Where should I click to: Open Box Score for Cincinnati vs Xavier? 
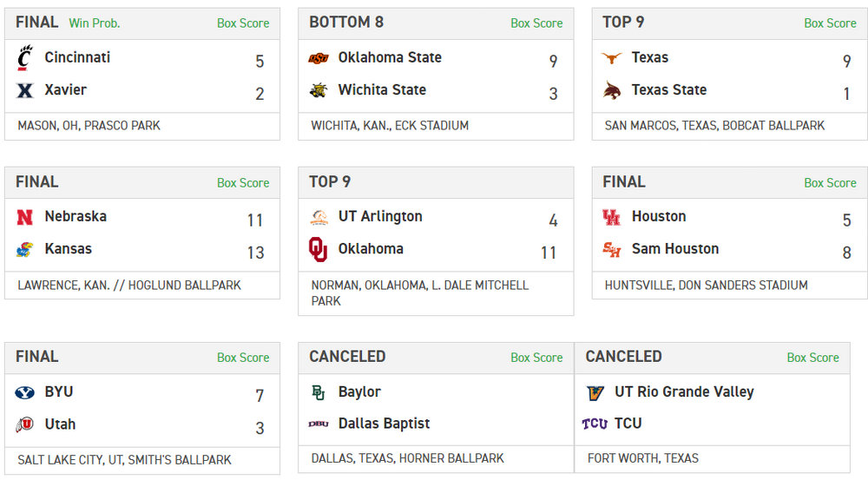coord(243,23)
